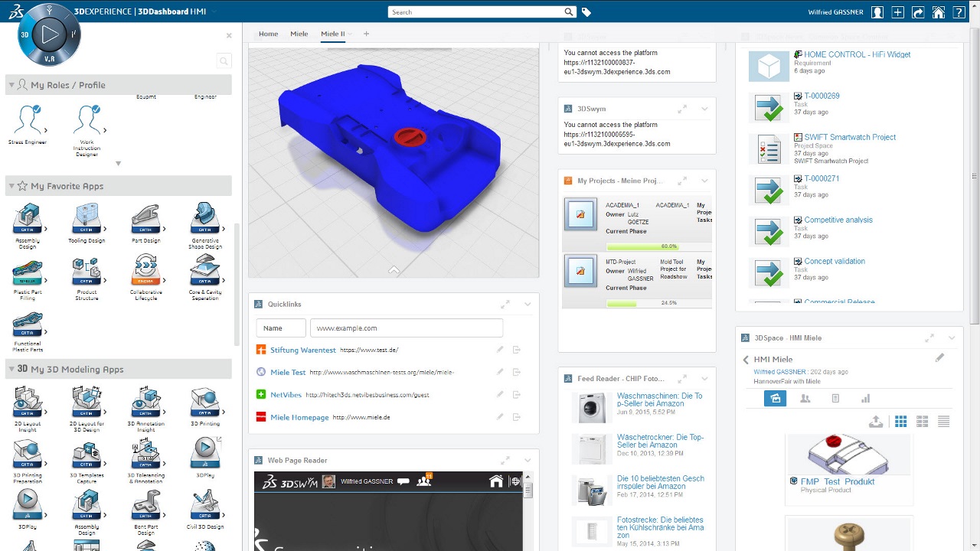Click the tag icon beside search
This screenshot has height=551, width=980.
point(586,12)
